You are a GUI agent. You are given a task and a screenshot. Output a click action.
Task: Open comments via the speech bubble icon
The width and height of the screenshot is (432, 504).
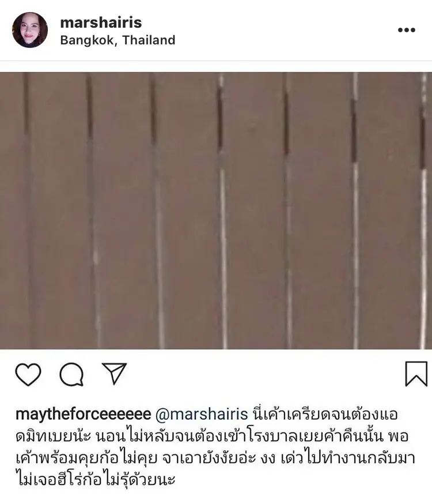(x=71, y=374)
